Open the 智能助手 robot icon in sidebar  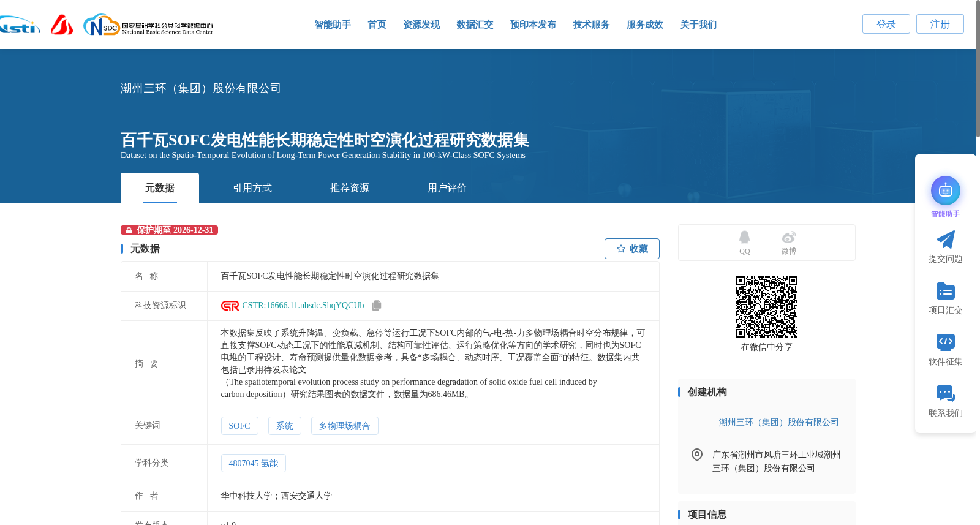[945, 191]
